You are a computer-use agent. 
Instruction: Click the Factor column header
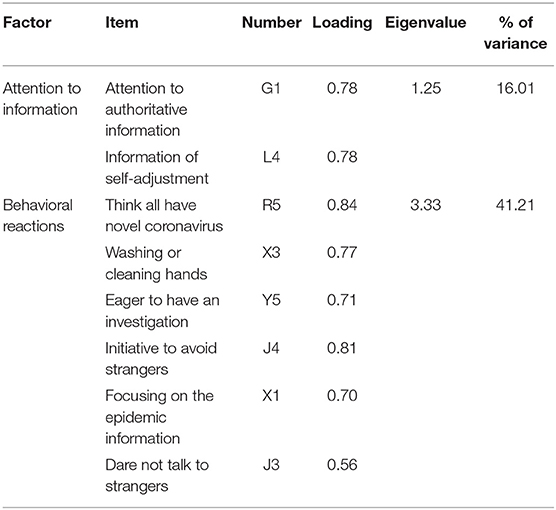click(27, 23)
